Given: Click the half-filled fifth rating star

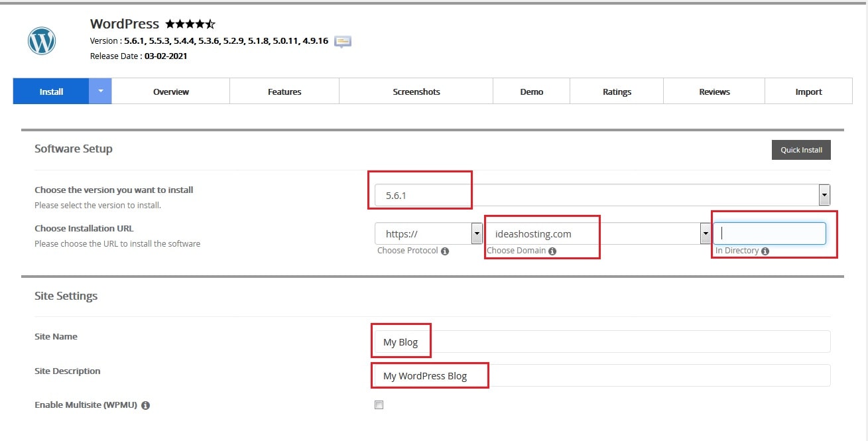Looking at the screenshot, I should point(210,23).
